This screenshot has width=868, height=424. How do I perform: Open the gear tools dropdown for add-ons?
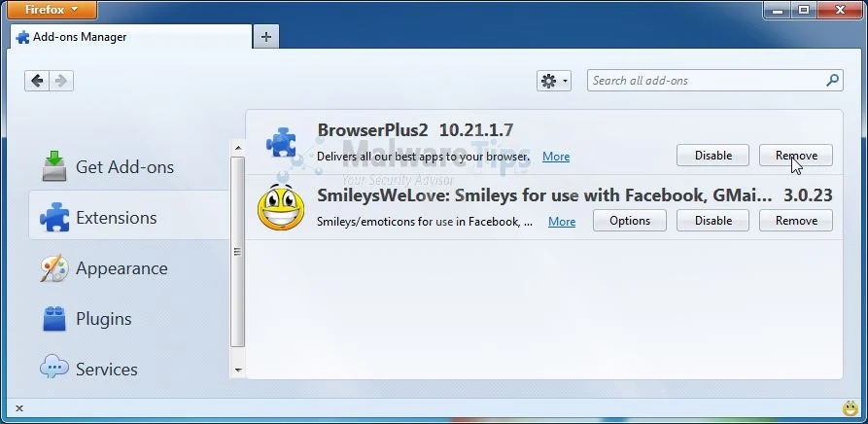tap(554, 81)
